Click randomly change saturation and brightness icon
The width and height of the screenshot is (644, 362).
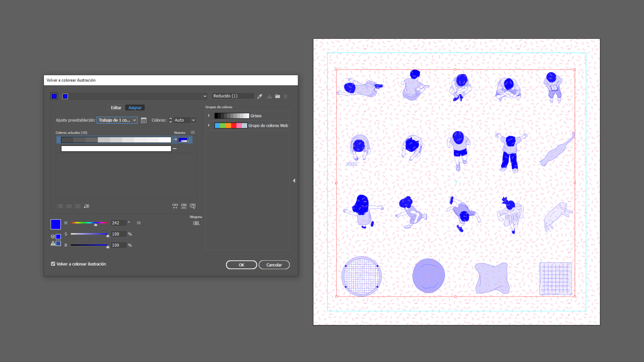click(184, 206)
